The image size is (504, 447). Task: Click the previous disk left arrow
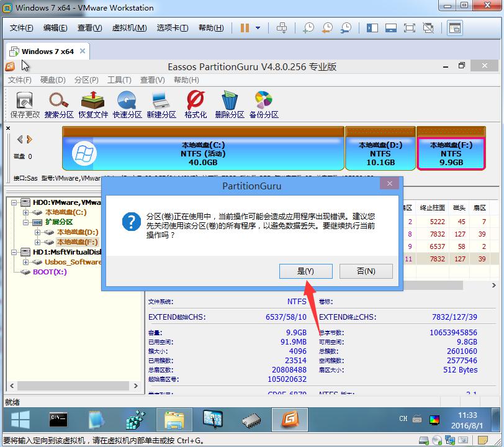click(x=20, y=139)
